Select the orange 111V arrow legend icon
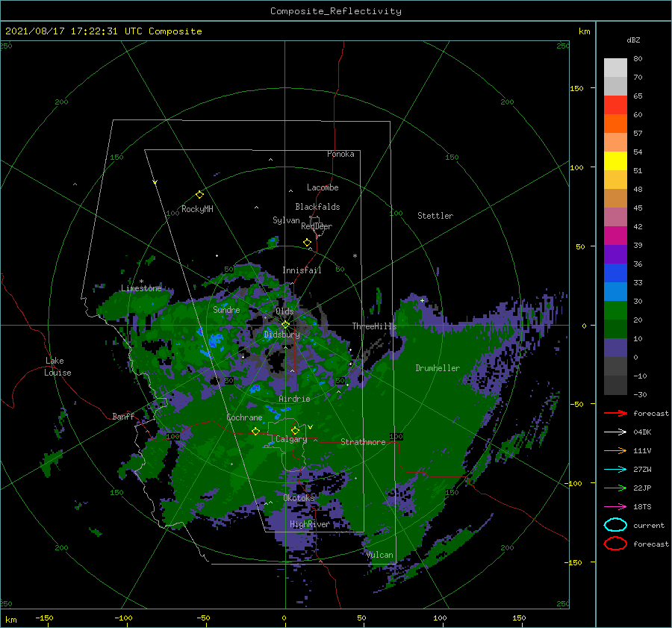Image resolution: width=672 pixels, height=628 pixels. pyautogui.click(x=615, y=450)
